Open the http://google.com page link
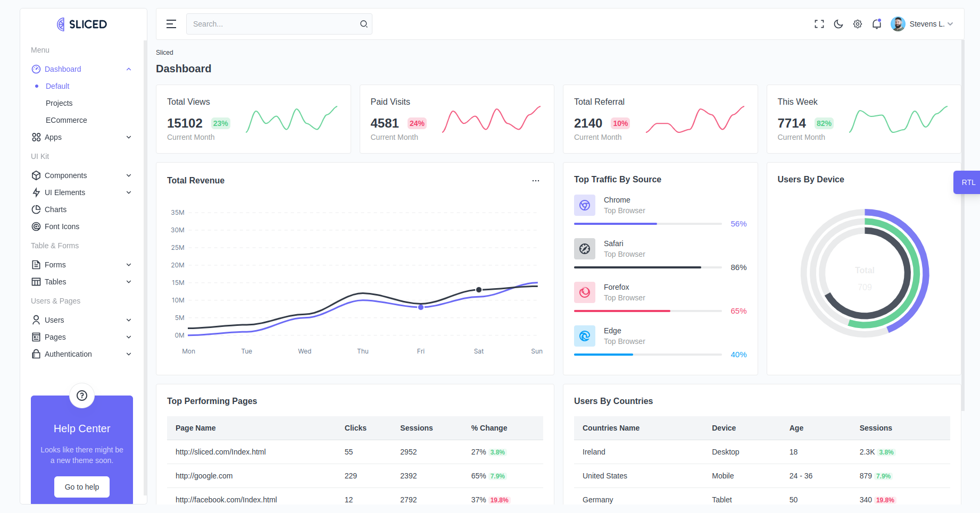 pyautogui.click(x=204, y=476)
